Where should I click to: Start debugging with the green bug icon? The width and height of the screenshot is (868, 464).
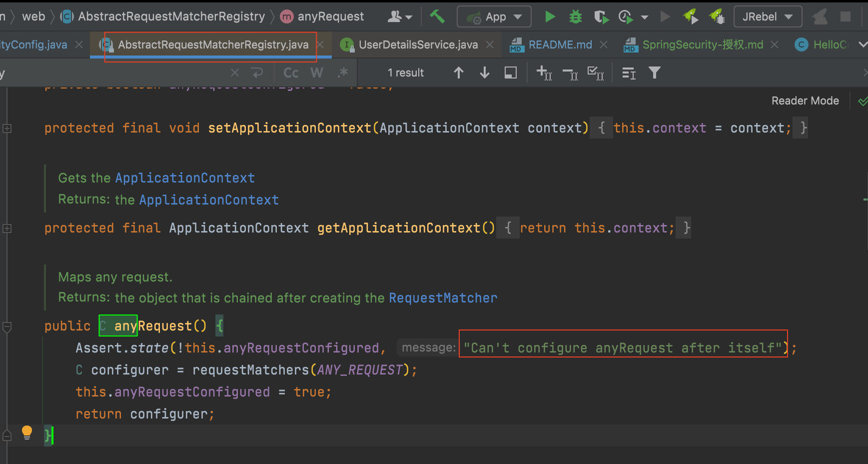(x=576, y=17)
